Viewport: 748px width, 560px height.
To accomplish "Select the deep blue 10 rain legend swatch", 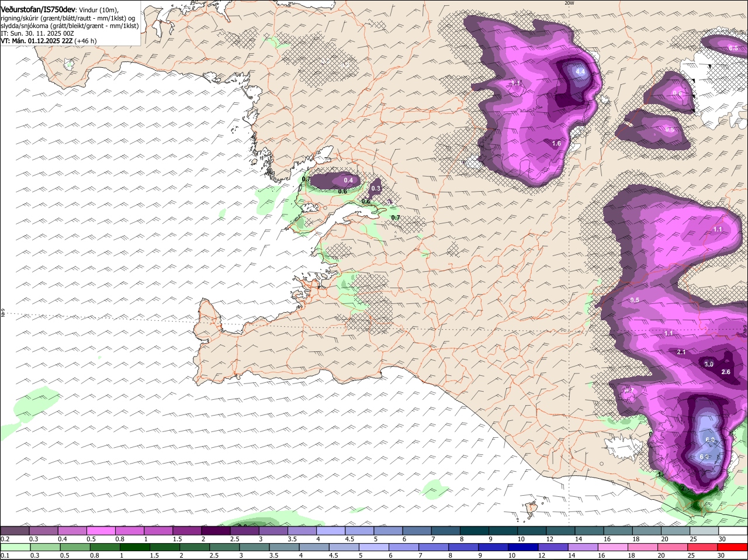I will click(524, 548).
